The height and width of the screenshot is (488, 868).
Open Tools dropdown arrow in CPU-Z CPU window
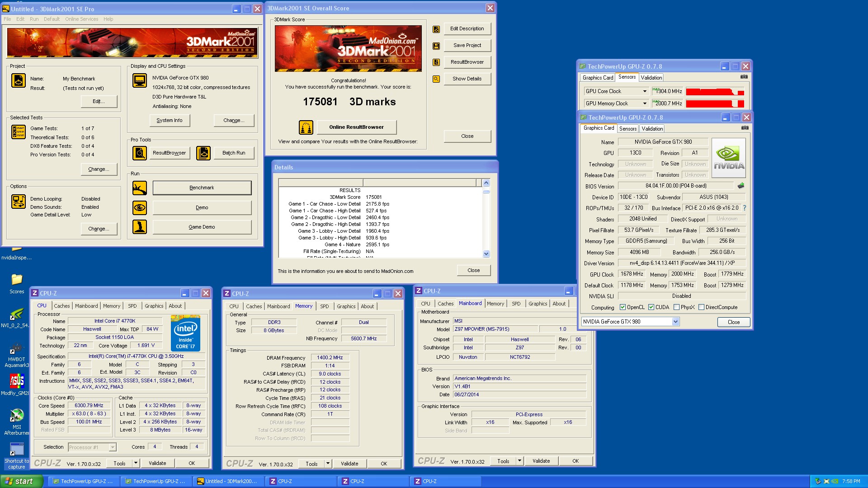(x=135, y=463)
